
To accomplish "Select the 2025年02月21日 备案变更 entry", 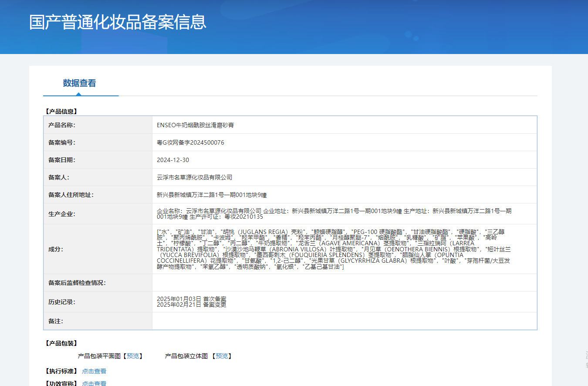I will tap(192, 305).
